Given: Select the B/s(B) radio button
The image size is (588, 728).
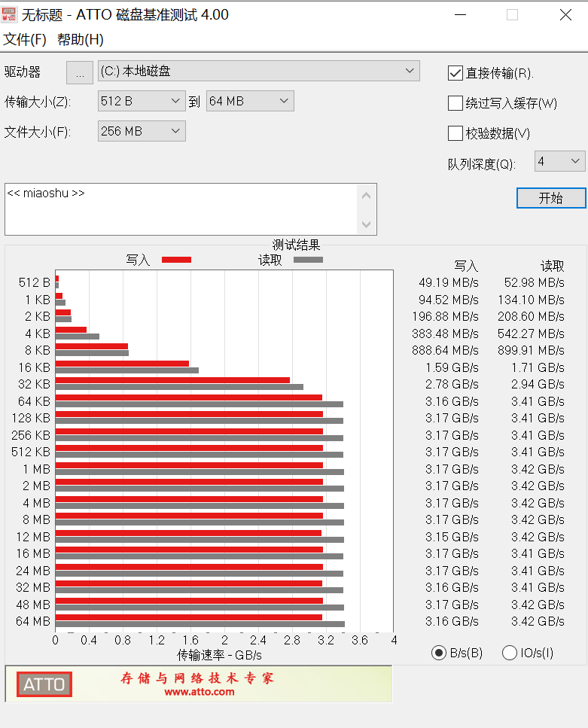Looking at the screenshot, I should tap(439, 653).
